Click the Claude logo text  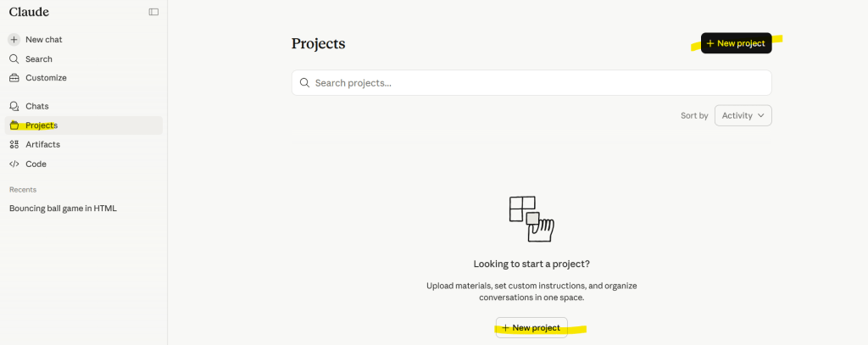click(29, 12)
